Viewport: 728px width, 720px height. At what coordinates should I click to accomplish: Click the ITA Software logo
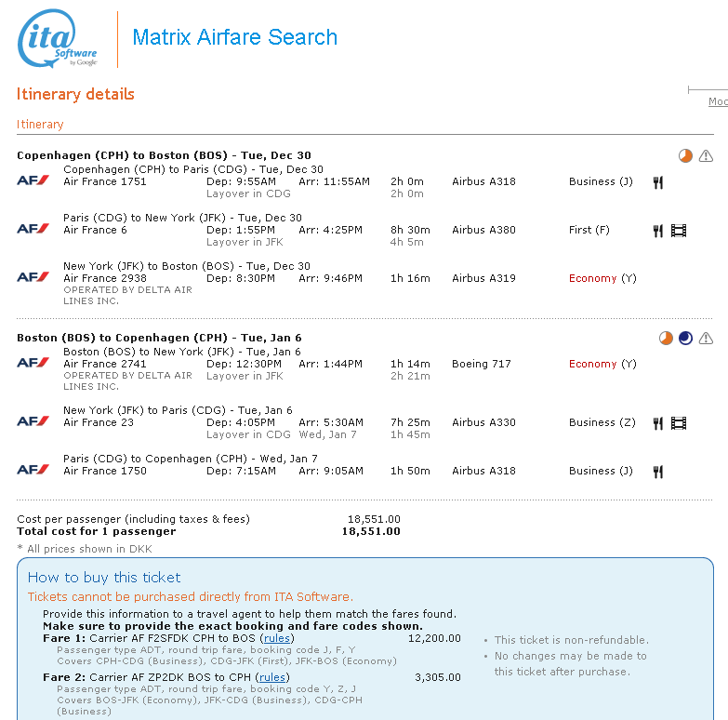[x=57, y=38]
